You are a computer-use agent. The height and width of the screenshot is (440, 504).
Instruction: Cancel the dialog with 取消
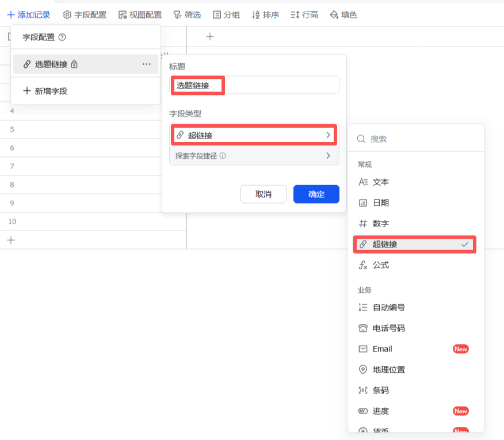point(263,194)
